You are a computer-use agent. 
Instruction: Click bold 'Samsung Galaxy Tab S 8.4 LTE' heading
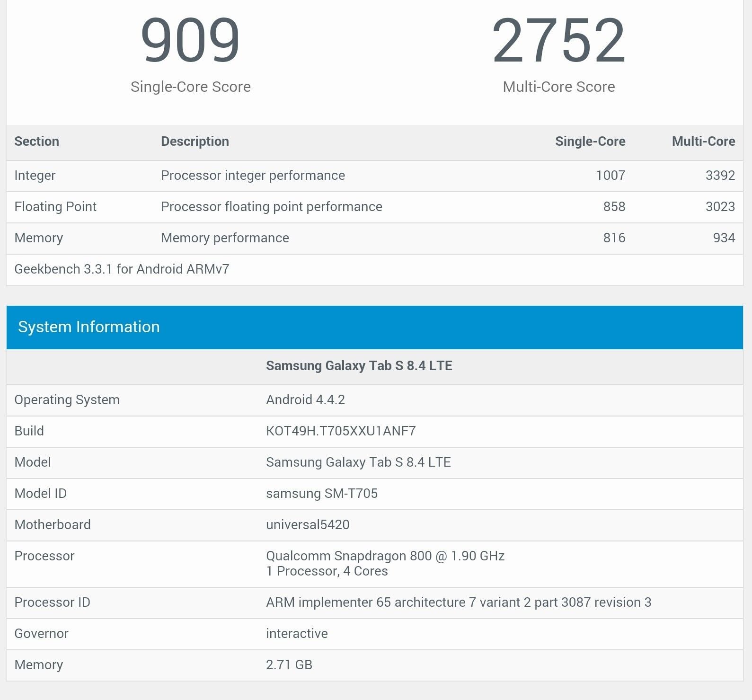click(x=359, y=366)
